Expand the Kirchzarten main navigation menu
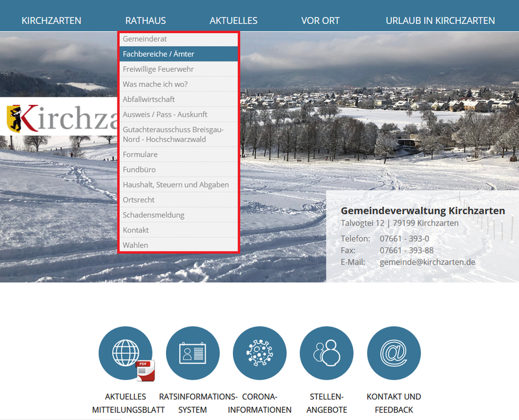Viewport: 519px width, 420px height. (x=51, y=20)
